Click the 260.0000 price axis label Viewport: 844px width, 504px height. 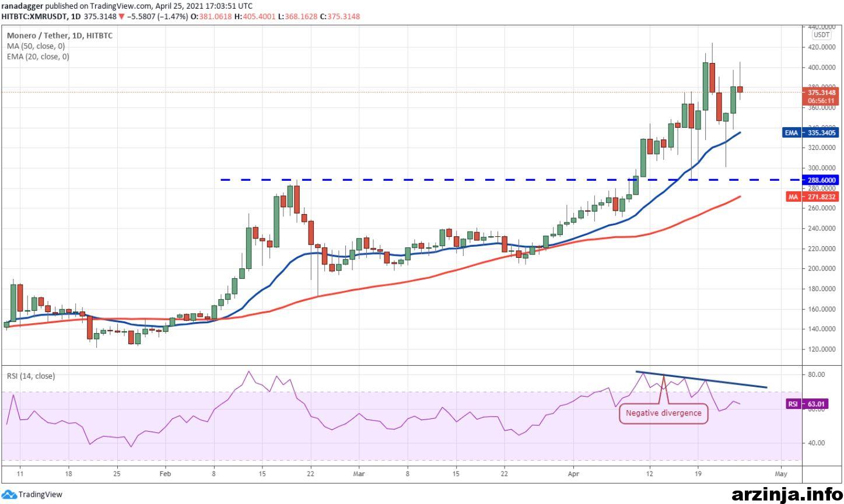[822, 208]
